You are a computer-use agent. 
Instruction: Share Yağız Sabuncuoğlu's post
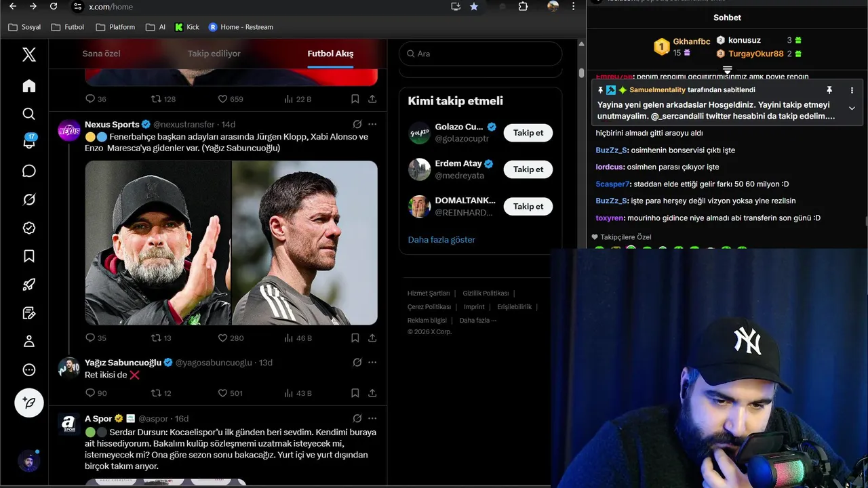[372, 392]
